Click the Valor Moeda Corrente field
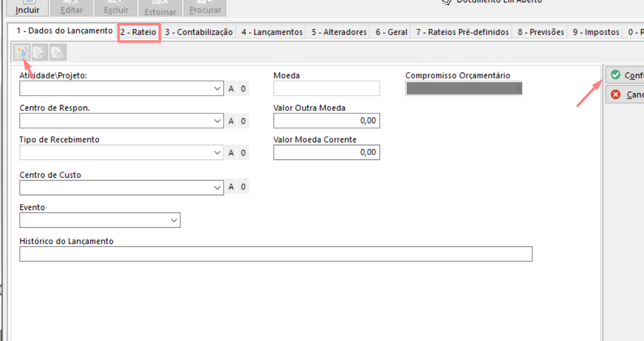Image resolution: width=644 pixels, height=341 pixels. point(326,153)
